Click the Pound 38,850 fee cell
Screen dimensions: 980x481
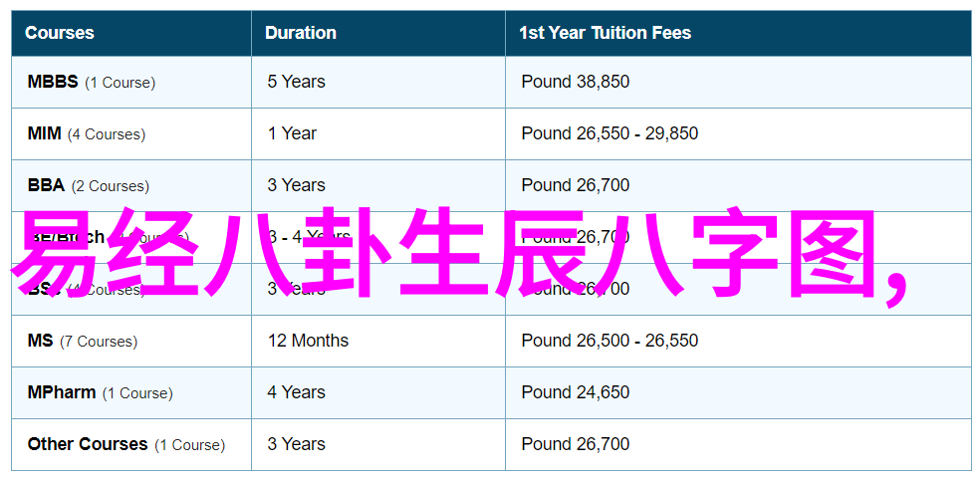[x=576, y=82]
